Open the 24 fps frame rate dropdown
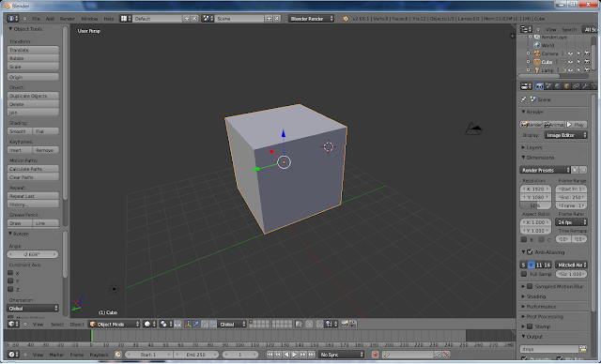The height and width of the screenshot is (364, 601). (571, 222)
